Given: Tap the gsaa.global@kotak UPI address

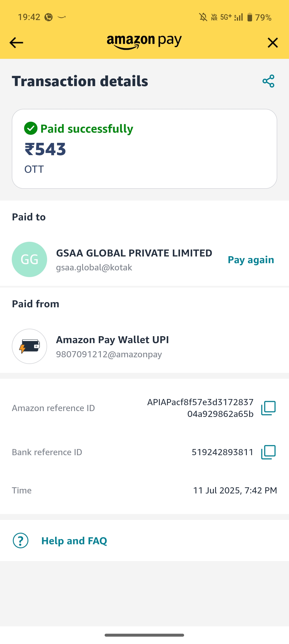Looking at the screenshot, I should (x=94, y=267).
